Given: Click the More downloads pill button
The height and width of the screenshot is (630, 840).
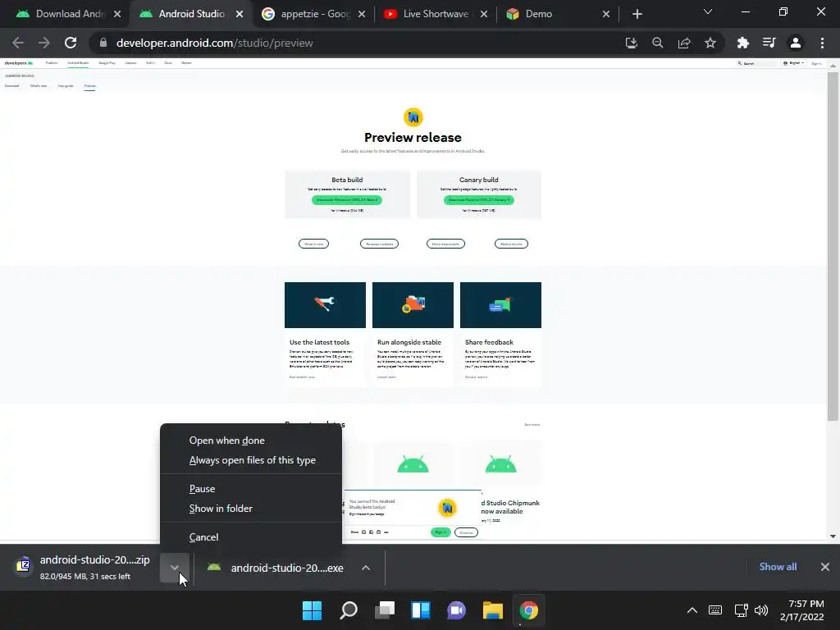Looking at the screenshot, I should click(x=445, y=244).
